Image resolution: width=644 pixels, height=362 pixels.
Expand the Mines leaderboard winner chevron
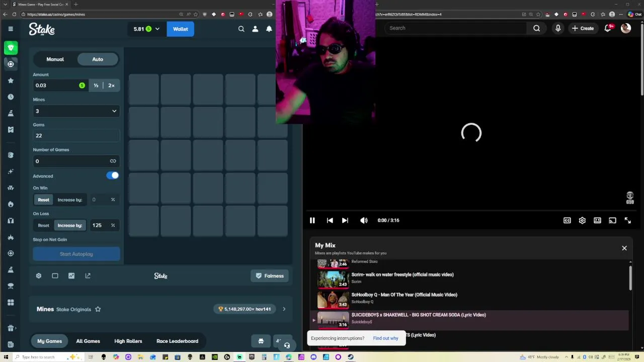click(x=284, y=309)
